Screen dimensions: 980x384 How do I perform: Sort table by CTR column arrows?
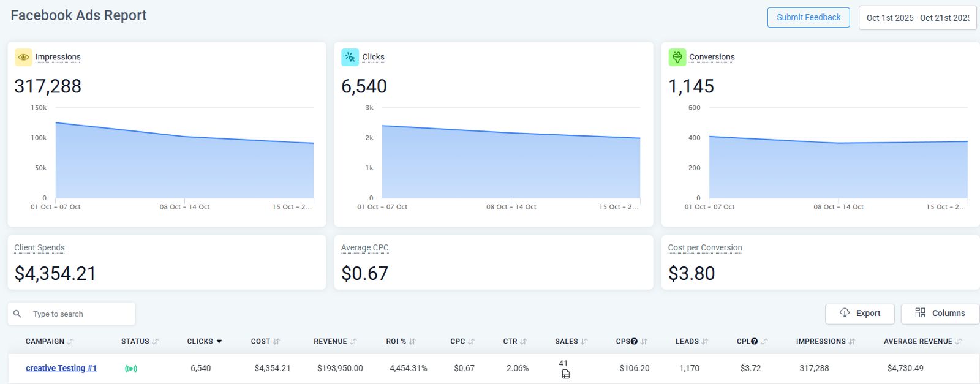[x=523, y=341]
